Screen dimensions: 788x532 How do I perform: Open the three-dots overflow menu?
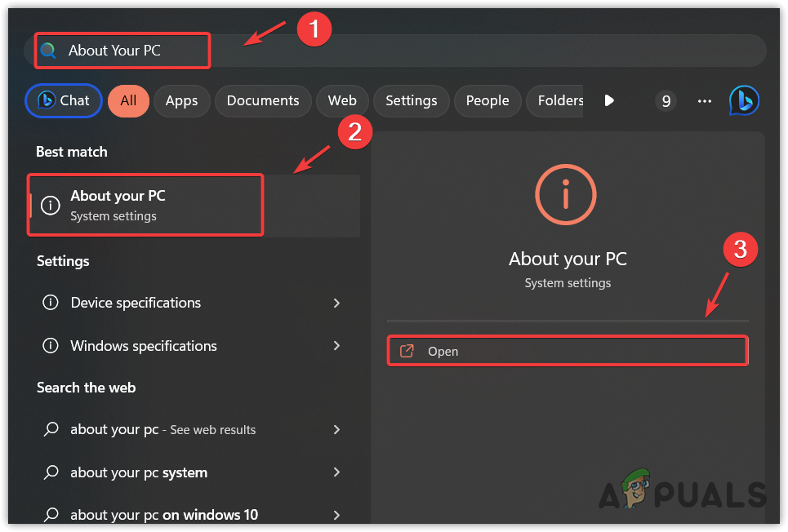click(703, 100)
